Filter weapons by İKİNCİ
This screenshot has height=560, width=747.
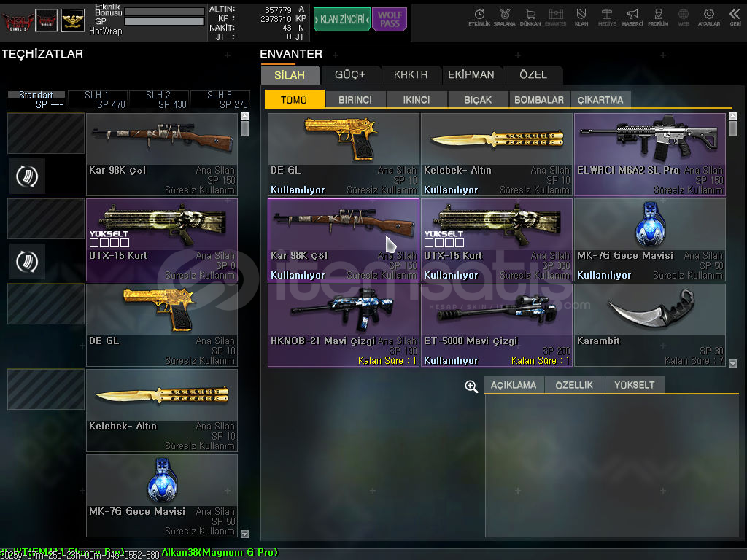point(417,99)
